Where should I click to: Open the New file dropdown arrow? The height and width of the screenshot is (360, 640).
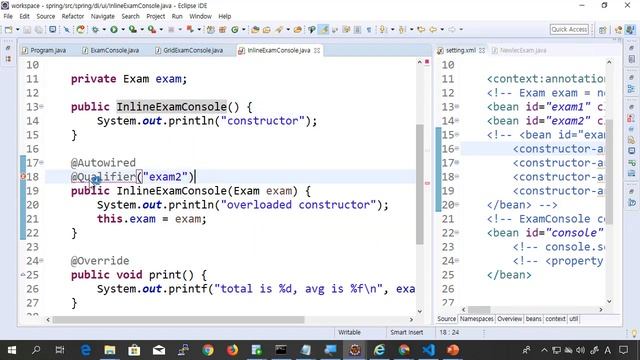[17, 29]
